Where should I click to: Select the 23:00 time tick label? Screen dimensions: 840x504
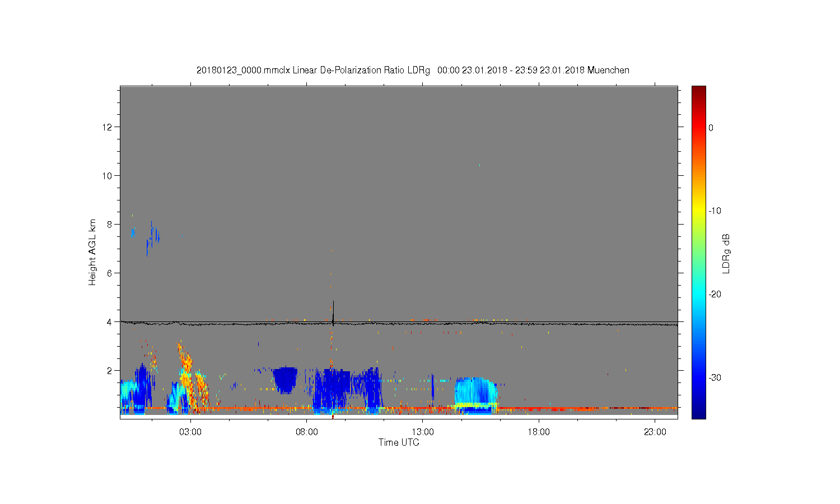pos(655,432)
